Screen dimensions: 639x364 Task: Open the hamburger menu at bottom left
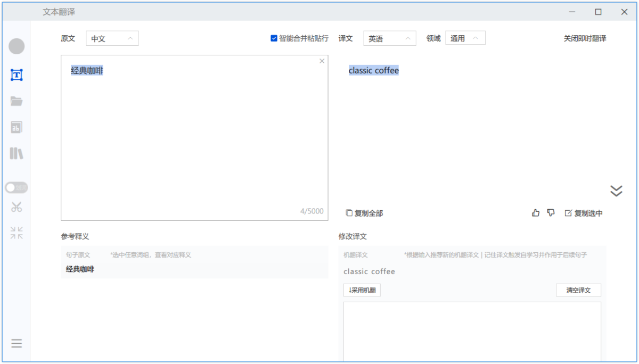pyautogui.click(x=17, y=343)
